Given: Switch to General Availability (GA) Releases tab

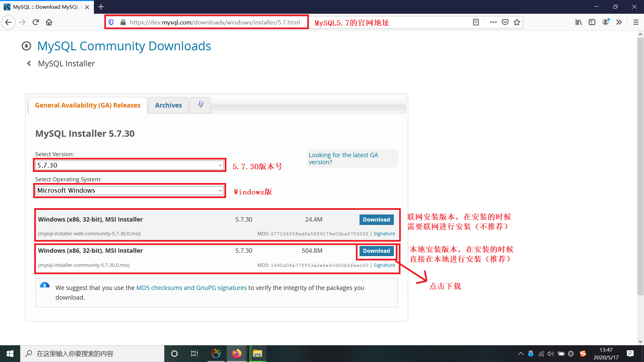Looking at the screenshot, I should [x=88, y=105].
